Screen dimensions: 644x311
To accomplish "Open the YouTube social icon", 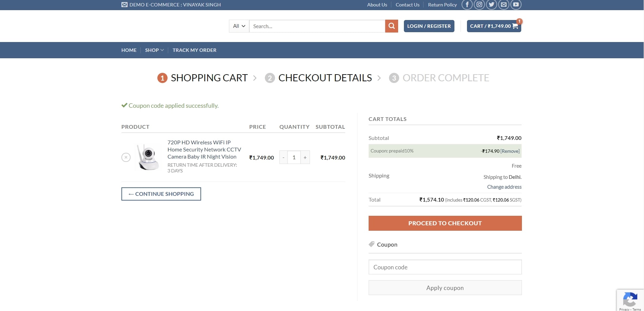I will [x=516, y=5].
